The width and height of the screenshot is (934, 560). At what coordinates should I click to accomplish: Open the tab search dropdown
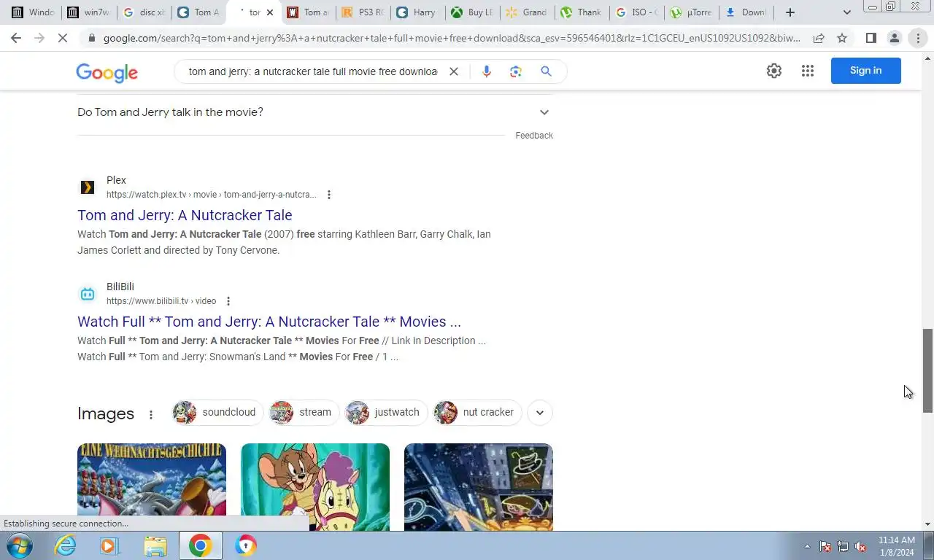(x=846, y=12)
